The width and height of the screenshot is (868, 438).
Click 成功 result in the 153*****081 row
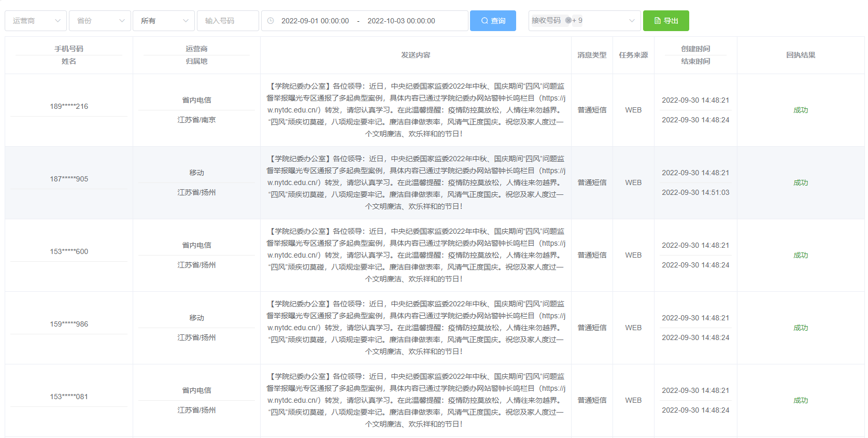(801, 400)
